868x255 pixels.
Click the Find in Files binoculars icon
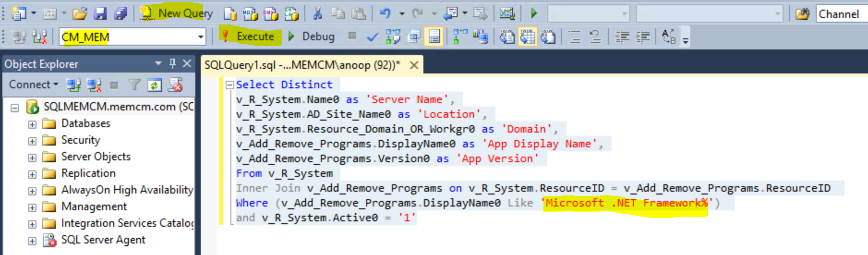pos(802,14)
